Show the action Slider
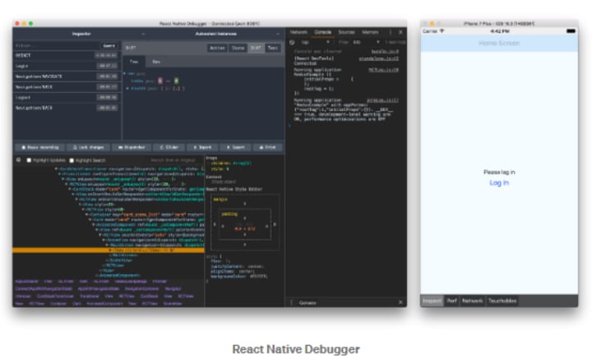The height and width of the screenshot is (364, 592). [x=169, y=147]
